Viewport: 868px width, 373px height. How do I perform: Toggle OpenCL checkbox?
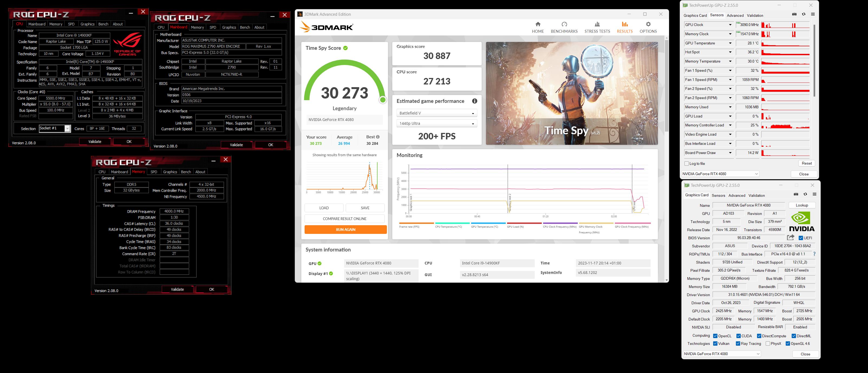tap(715, 336)
